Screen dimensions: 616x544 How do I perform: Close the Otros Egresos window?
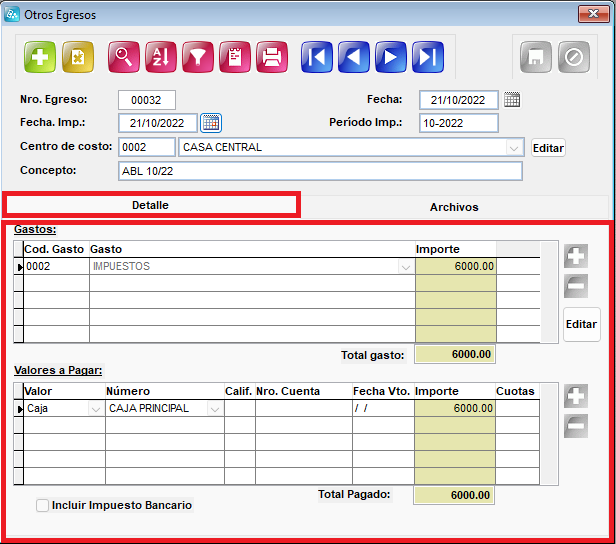594,14
